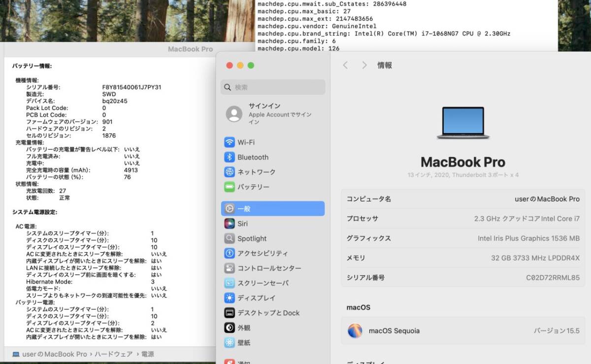Open デスクトップとDock icon in sidebar
The width and height of the screenshot is (591, 364).
[x=230, y=313]
